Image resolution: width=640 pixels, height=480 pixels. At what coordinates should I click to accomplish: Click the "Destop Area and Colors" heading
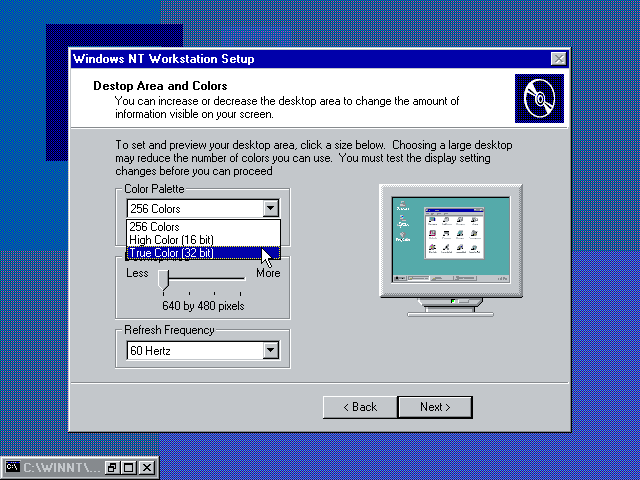pyautogui.click(x=160, y=86)
